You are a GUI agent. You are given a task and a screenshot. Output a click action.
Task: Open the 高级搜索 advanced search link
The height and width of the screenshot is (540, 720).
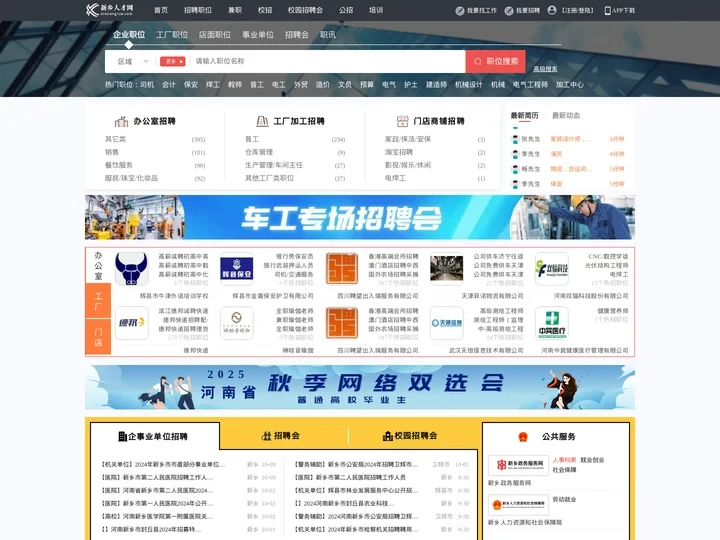pyautogui.click(x=545, y=69)
